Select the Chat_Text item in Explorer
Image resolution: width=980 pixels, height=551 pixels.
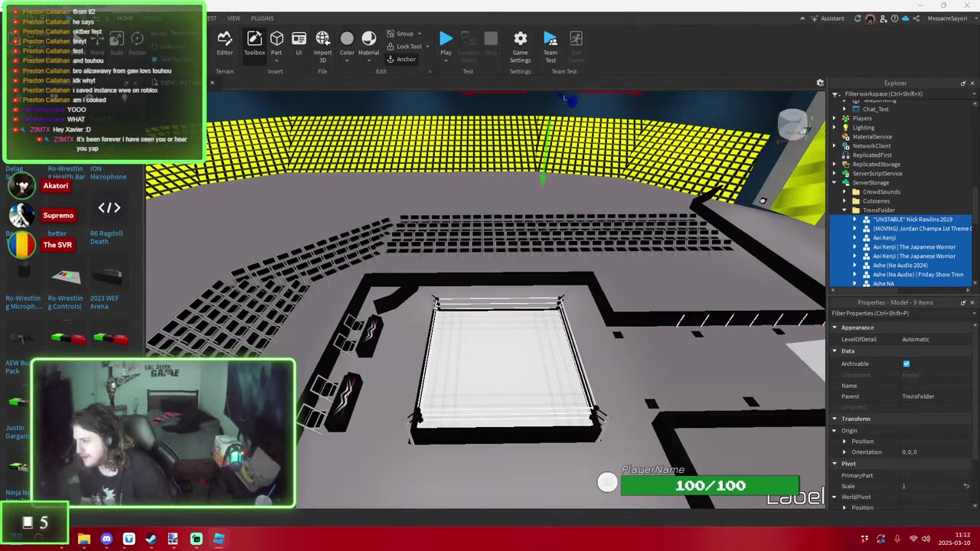[x=875, y=109]
